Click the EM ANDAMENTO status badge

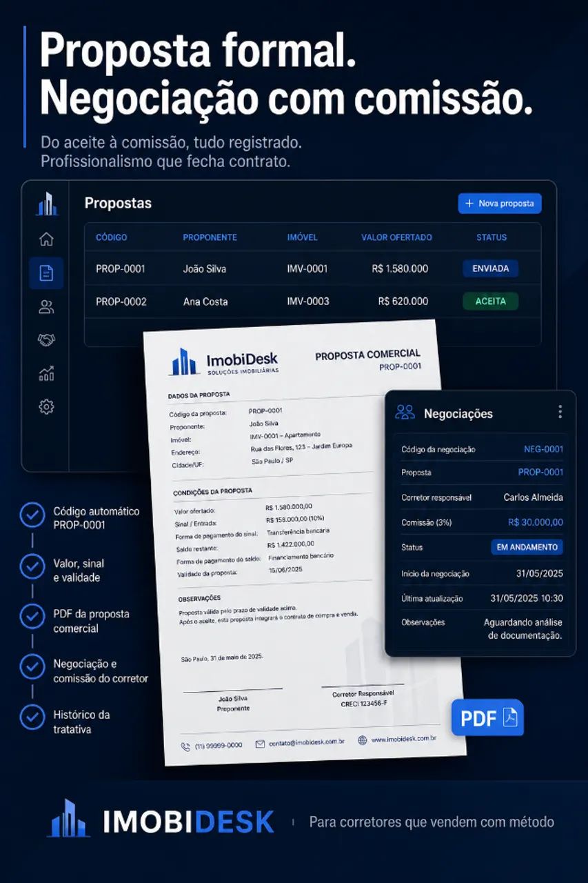pyautogui.click(x=527, y=547)
